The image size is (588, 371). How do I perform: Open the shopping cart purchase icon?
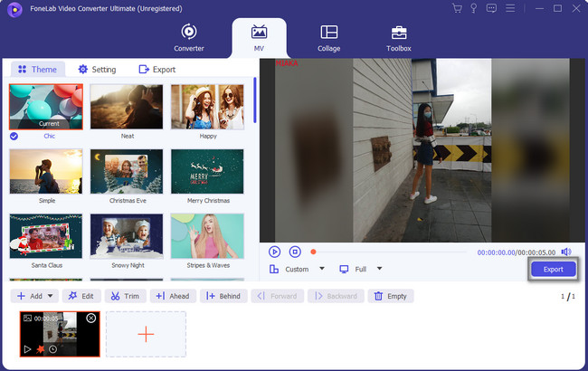(x=457, y=8)
